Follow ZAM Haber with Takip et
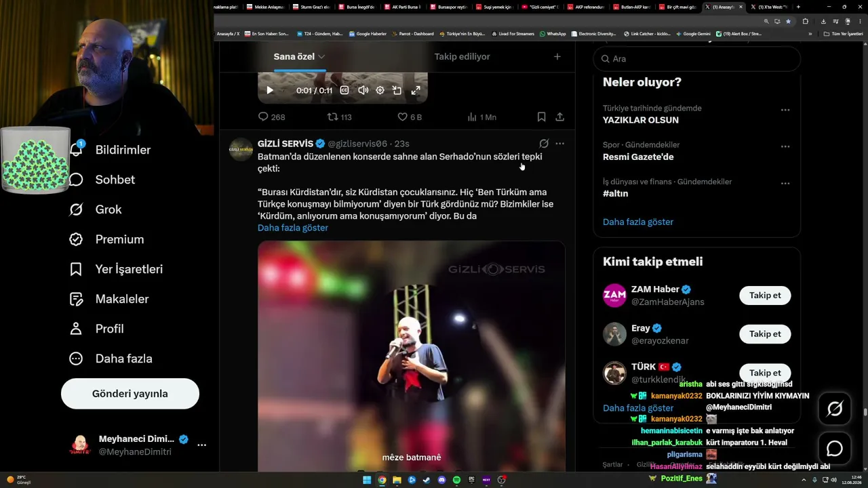 click(765, 296)
